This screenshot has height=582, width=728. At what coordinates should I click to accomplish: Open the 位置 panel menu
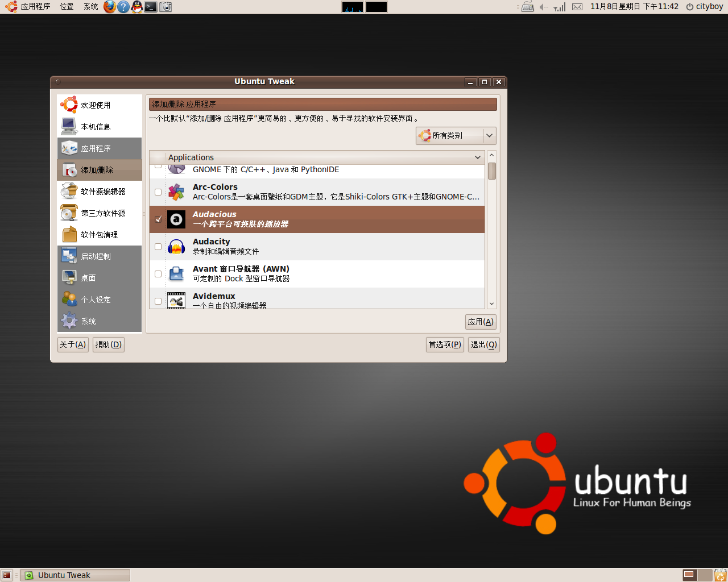point(67,7)
